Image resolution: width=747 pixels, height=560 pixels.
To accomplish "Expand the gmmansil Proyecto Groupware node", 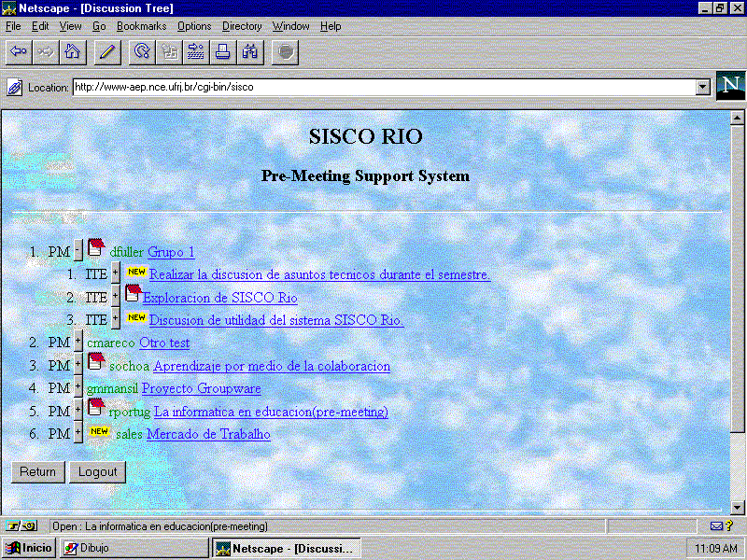I will tap(78, 387).
